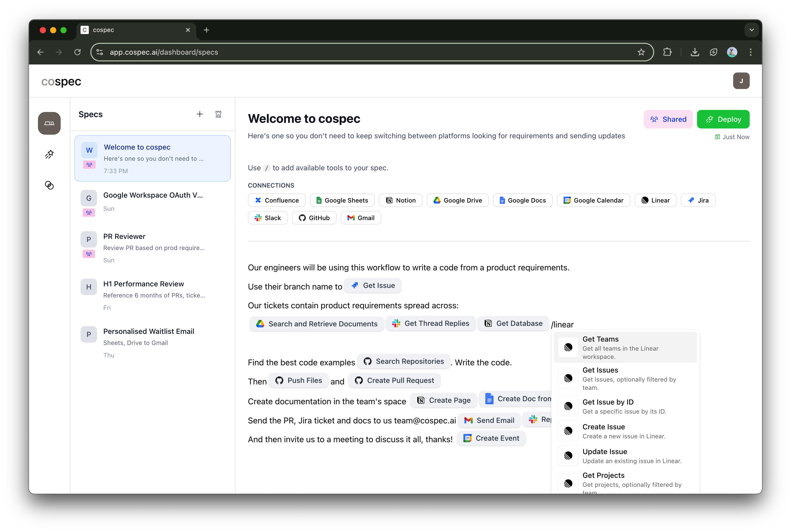This screenshot has width=791, height=532.
Task: Click the Search and Retrieve Documents chip
Action: (317, 324)
